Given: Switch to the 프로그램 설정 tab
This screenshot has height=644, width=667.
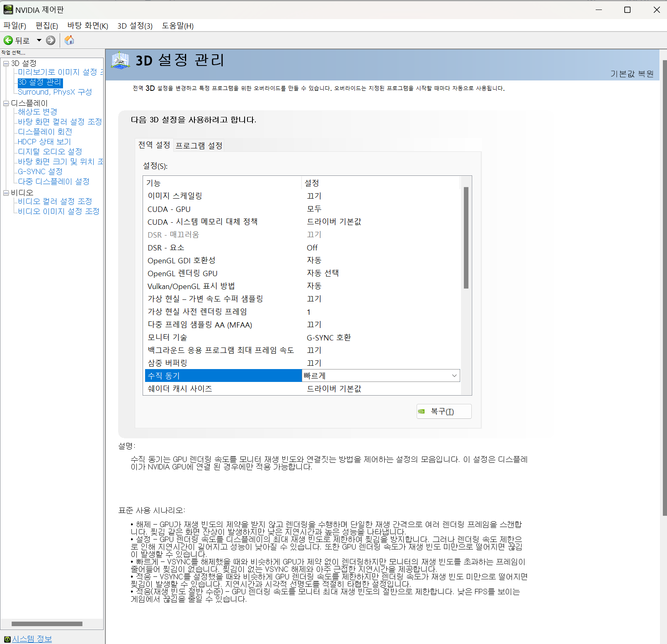Looking at the screenshot, I should click(199, 146).
